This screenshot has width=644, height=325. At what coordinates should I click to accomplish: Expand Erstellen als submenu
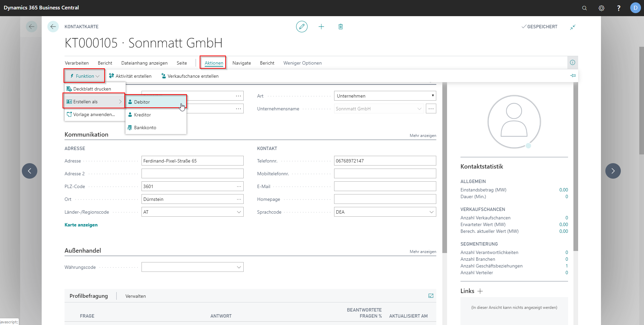point(94,102)
